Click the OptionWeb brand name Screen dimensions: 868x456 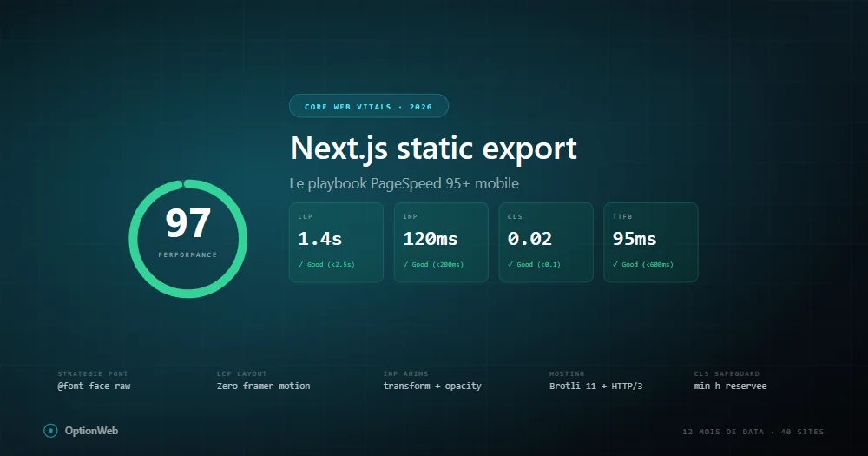(x=91, y=431)
